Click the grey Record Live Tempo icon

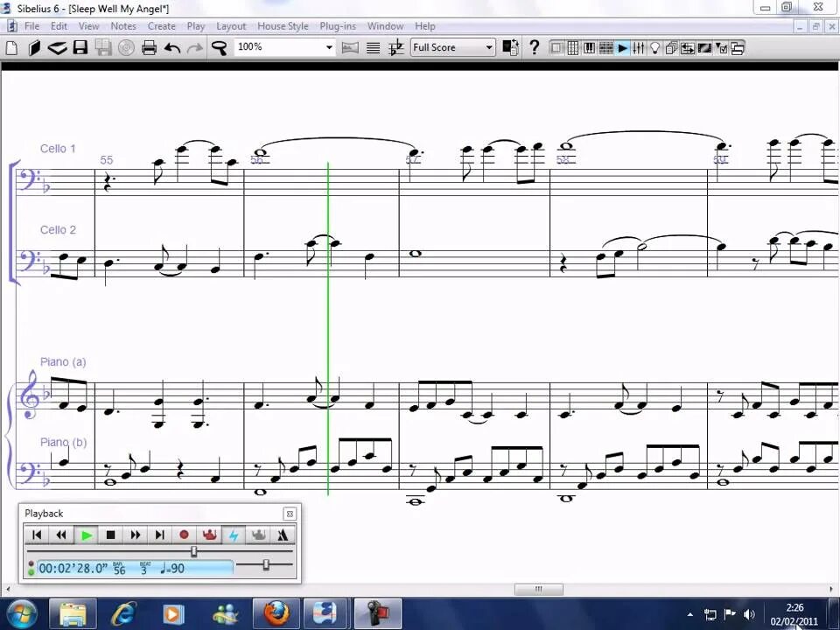pyautogui.click(x=258, y=535)
